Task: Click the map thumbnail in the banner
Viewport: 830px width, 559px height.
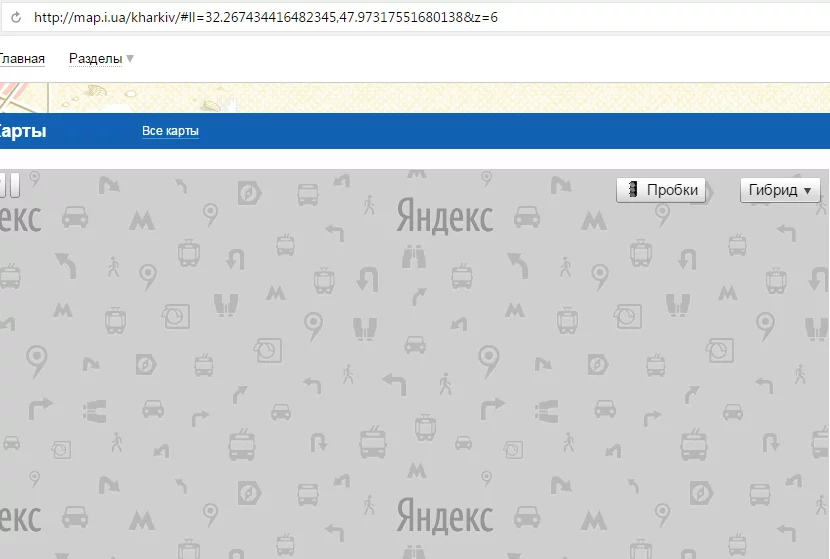Action: pyautogui.click(x=24, y=98)
